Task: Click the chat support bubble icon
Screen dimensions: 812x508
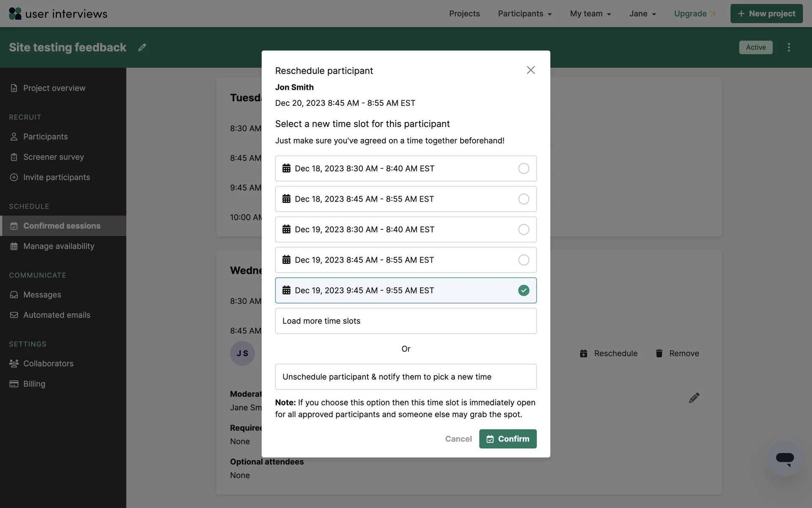Action: pyautogui.click(x=785, y=458)
